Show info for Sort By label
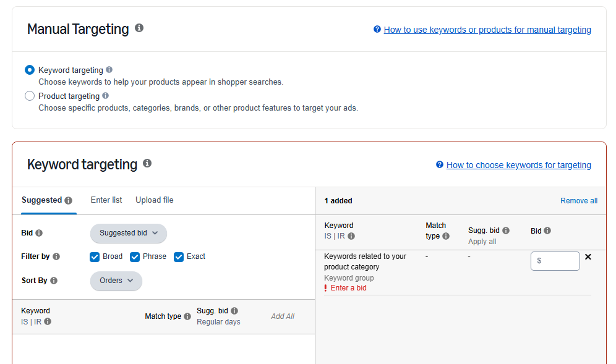This screenshot has width=616, height=364. pyautogui.click(x=54, y=281)
